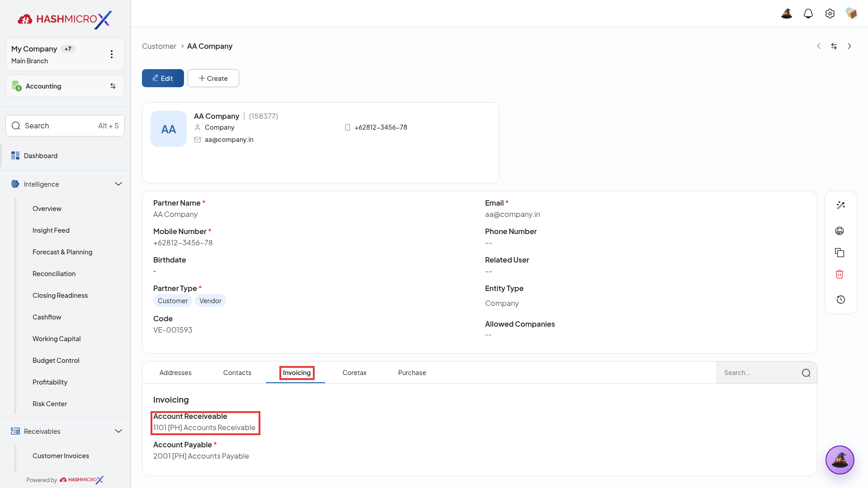
Task: Switch to the Contacts tab
Action: (237, 373)
